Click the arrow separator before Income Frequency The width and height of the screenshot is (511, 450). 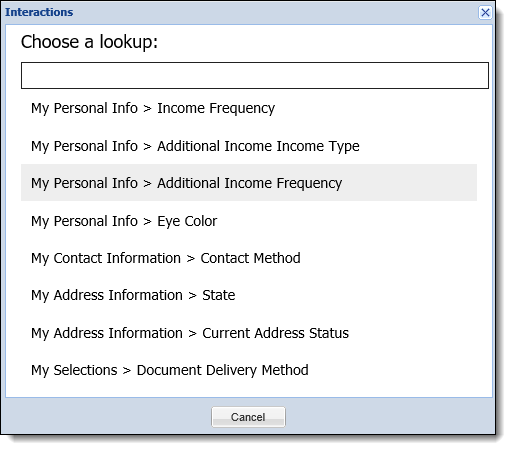[x=147, y=109]
